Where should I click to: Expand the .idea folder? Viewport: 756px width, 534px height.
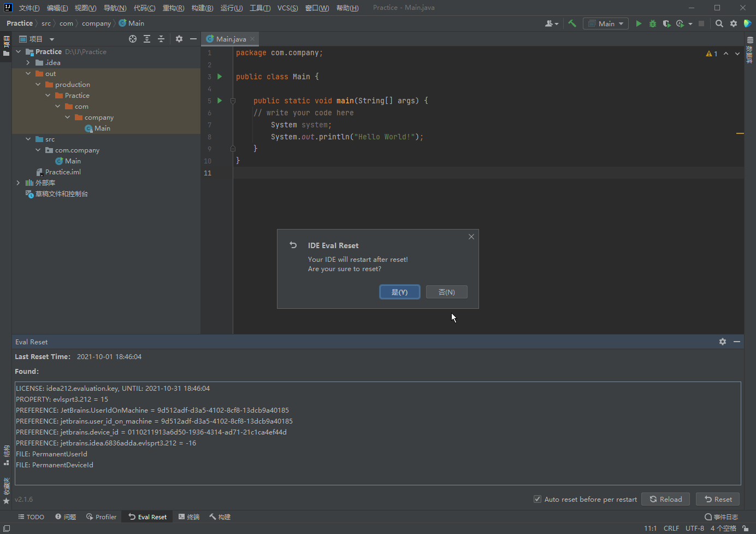point(28,62)
